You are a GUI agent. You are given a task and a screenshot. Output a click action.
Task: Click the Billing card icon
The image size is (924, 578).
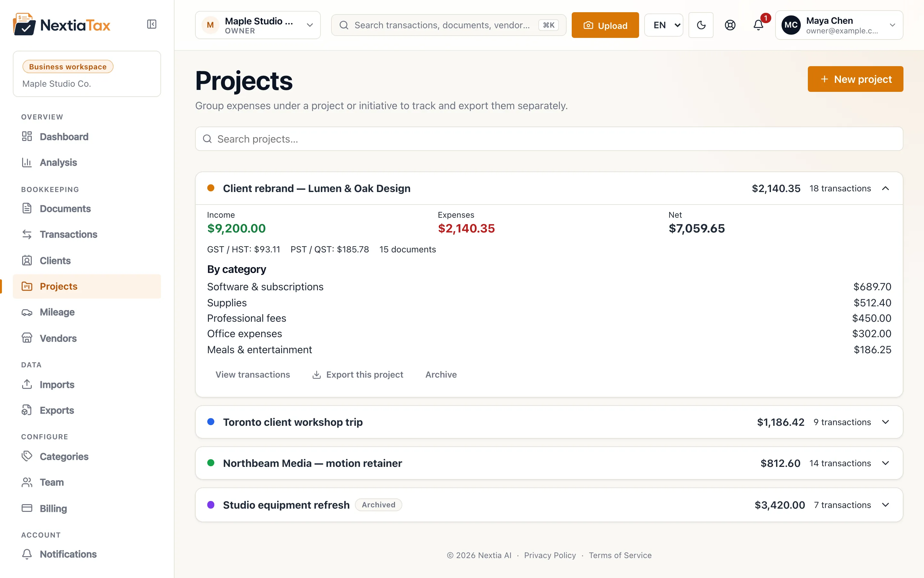(x=27, y=508)
